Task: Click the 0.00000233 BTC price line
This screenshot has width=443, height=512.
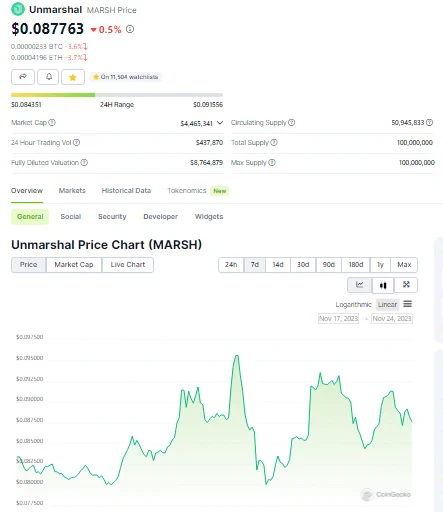Action: (x=49, y=46)
